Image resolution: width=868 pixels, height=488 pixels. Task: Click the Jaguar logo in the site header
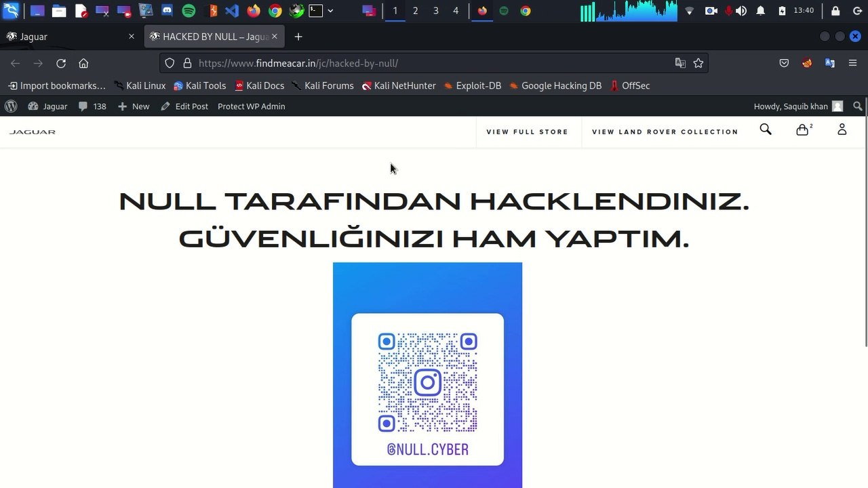pos(33,131)
